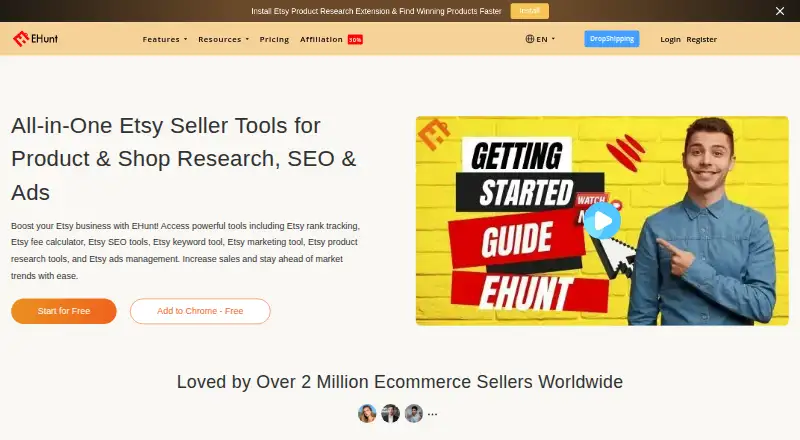Click the second seller avatar
The image size is (800, 440).
coord(390,413)
